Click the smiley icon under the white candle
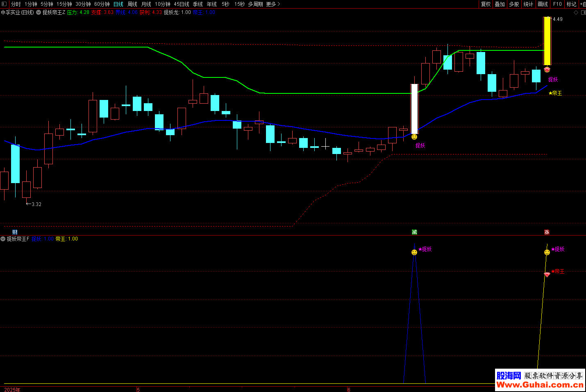 414,137
